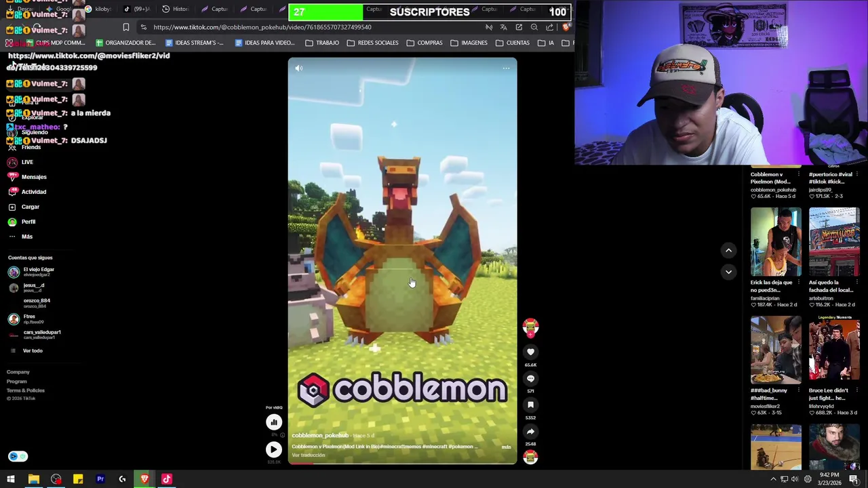Open the vidIQ stats chart button
Screen dimensions: 868x488
tap(274, 422)
